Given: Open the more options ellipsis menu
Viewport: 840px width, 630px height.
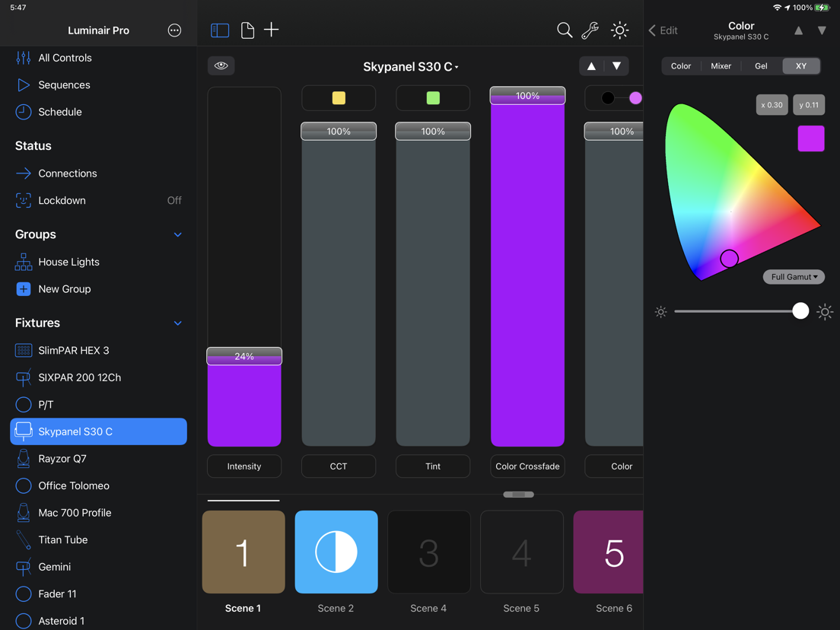Looking at the screenshot, I should 174,30.
